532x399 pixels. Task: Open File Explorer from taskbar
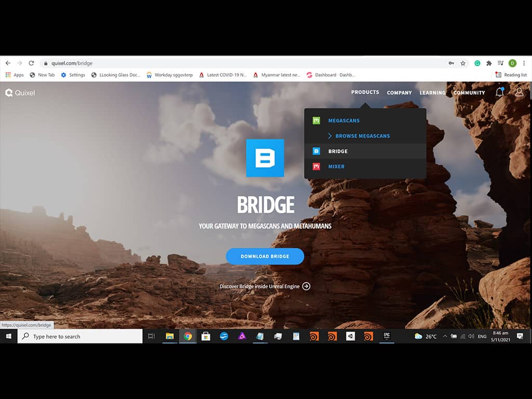pos(170,336)
